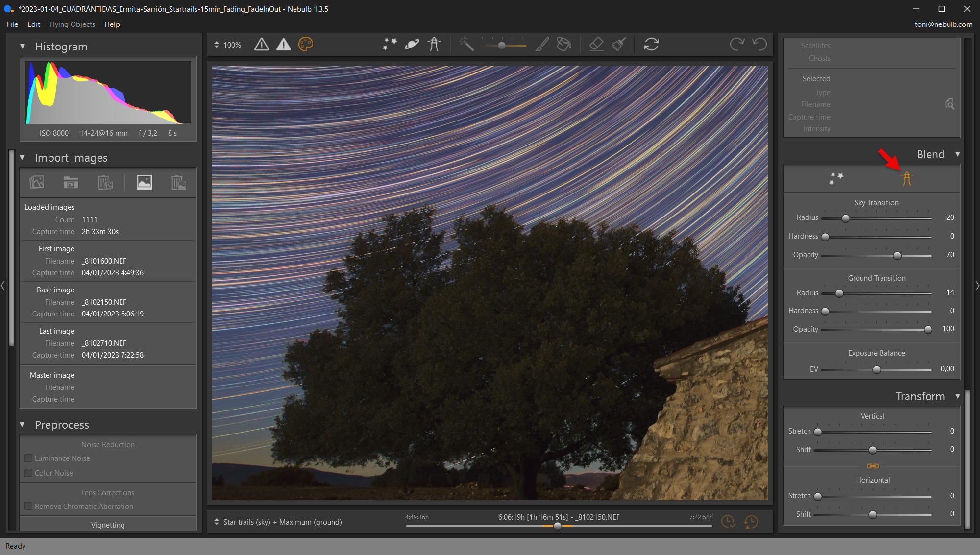Click the first import images icon
980x555 pixels.
pos(37,182)
